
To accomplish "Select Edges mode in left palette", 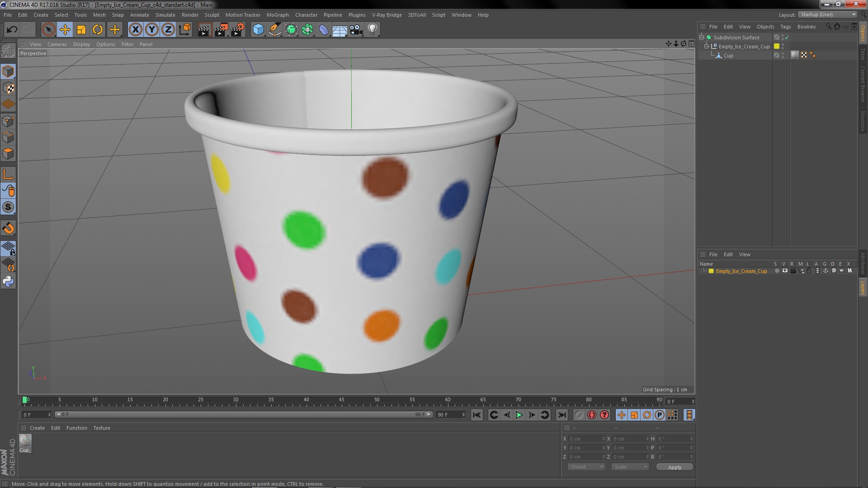I will [x=8, y=137].
